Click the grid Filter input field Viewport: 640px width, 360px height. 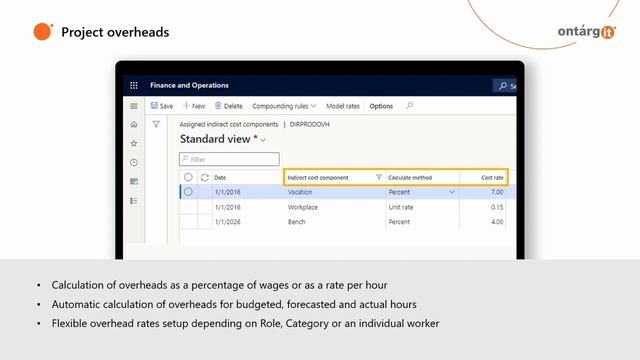click(x=229, y=159)
